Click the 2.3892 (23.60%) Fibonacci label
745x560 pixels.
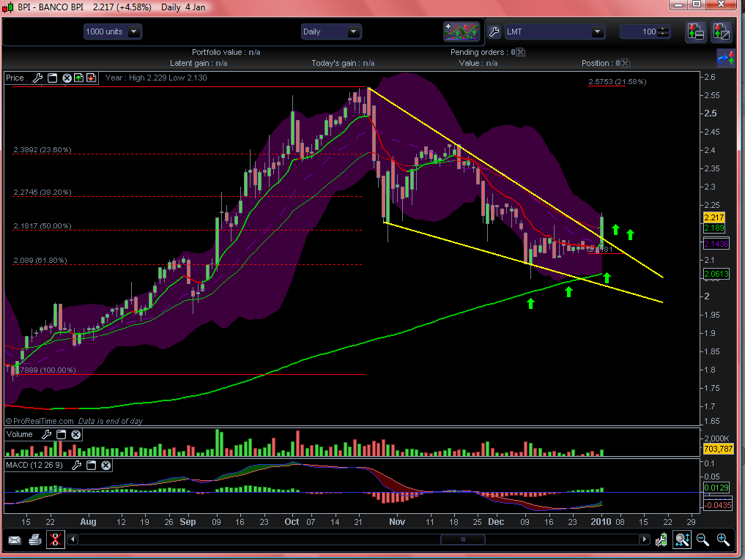coord(42,150)
